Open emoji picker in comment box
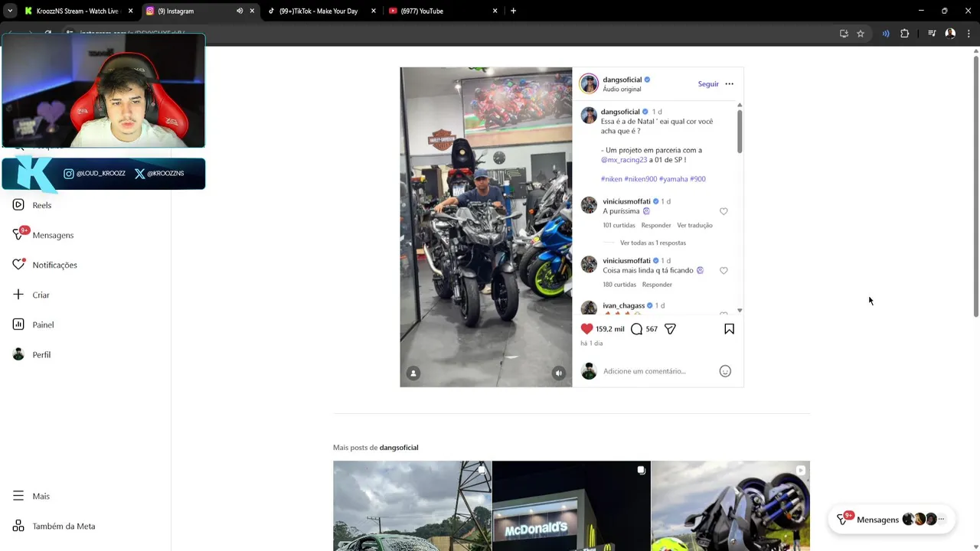 725,371
